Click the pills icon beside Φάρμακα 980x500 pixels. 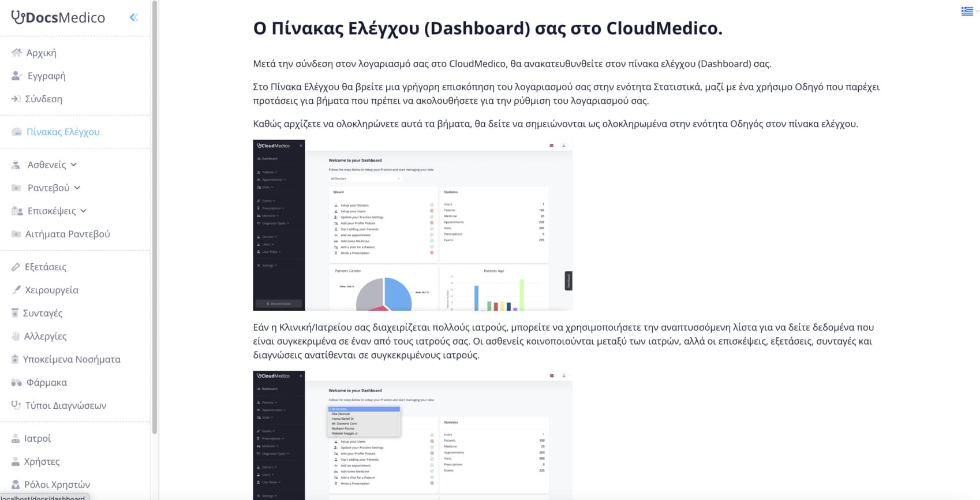[x=17, y=382]
